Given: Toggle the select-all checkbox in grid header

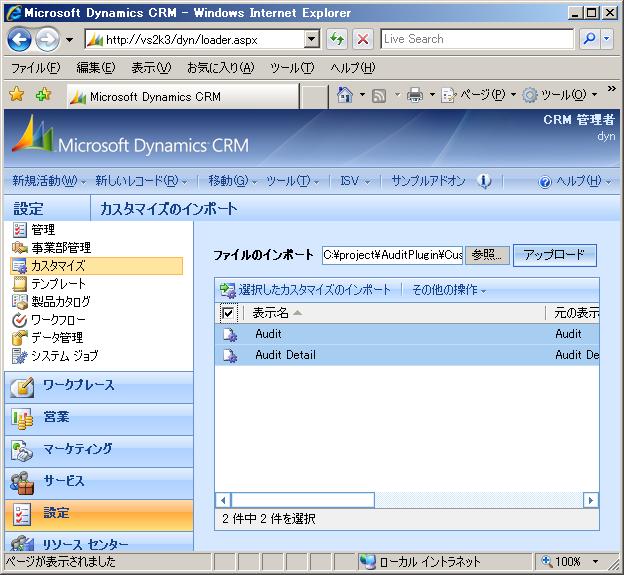Looking at the screenshot, I should 228,313.
